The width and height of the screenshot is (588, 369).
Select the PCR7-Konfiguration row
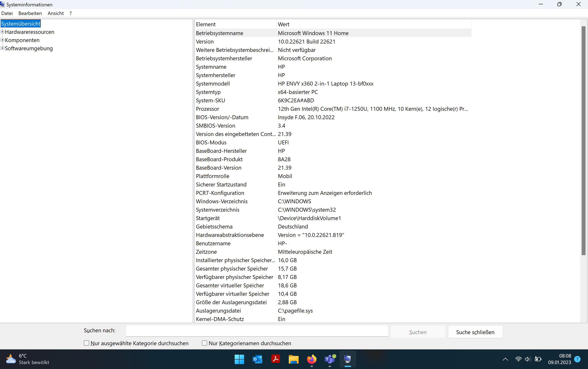pyautogui.click(x=333, y=193)
